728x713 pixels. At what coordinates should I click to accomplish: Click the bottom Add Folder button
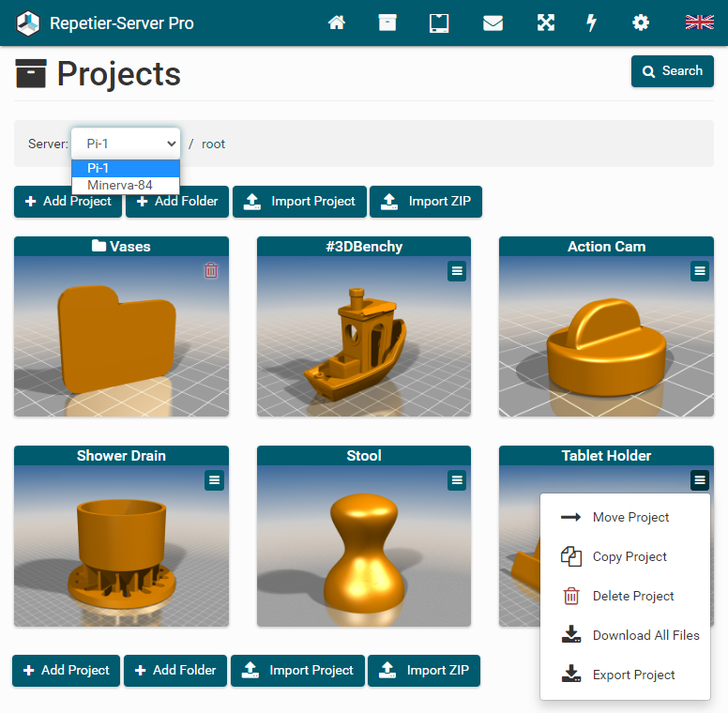175,670
